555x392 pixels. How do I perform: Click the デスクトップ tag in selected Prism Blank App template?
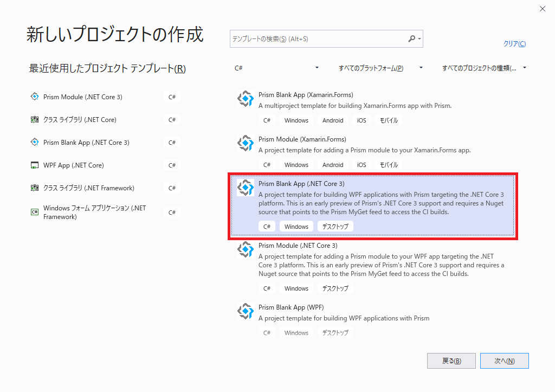[x=335, y=227]
